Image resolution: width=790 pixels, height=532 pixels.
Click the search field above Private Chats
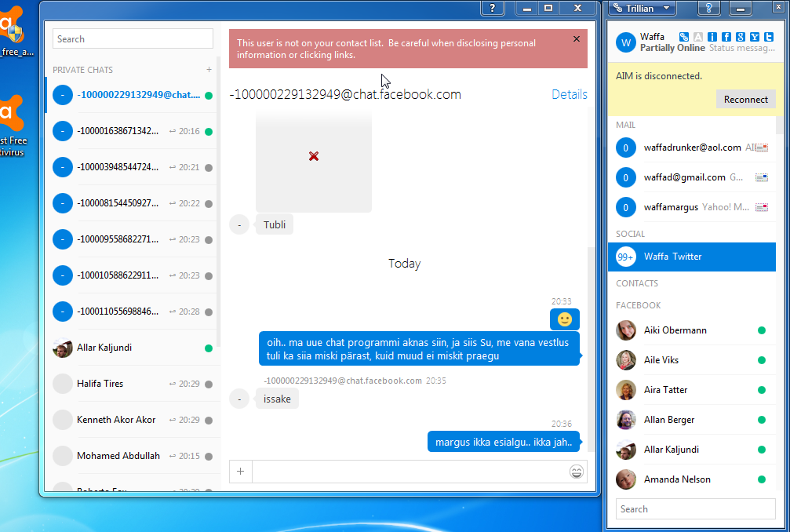tap(133, 38)
